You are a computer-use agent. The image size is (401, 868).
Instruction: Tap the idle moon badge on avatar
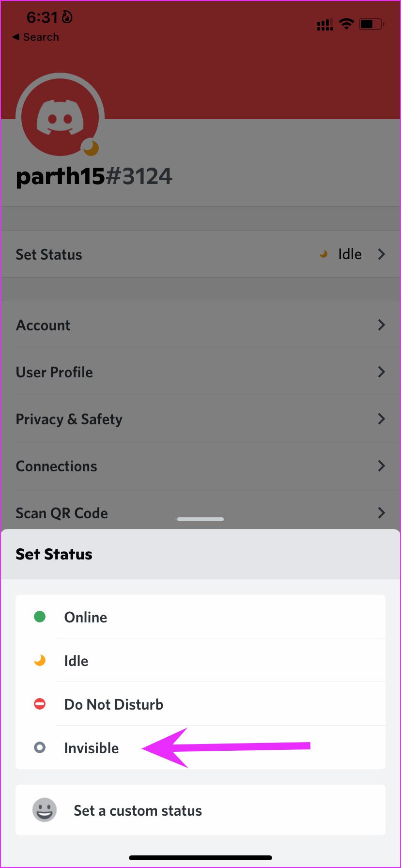[x=90, y=147]
